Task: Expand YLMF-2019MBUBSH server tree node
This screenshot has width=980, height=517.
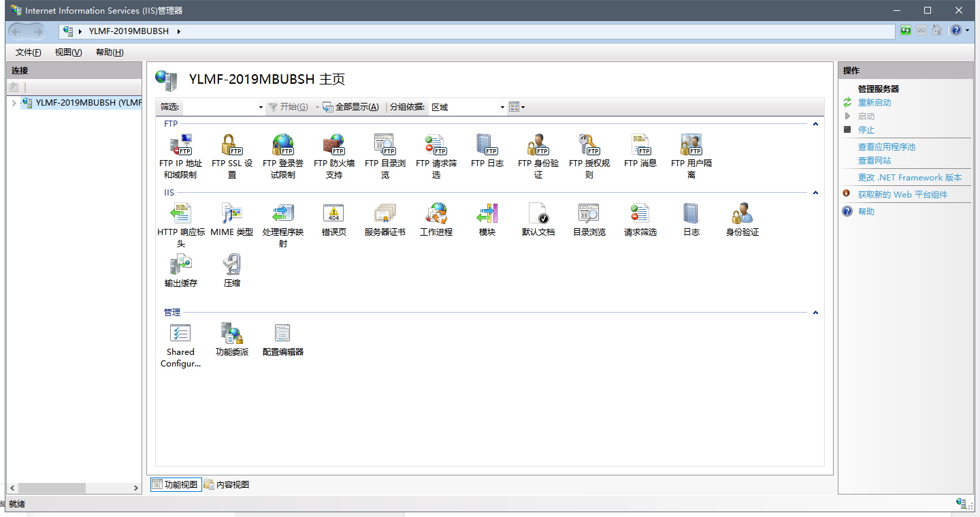Action: point(14,103)
